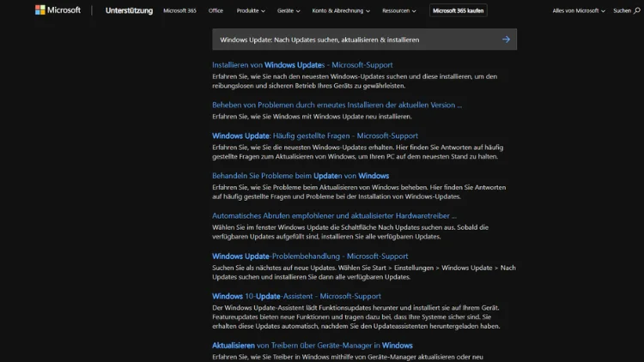
Task: Click description 'Erfahren Sie, wie Sie Windows mit Windows Update neu installieren.'
Action: click(312, 117)
